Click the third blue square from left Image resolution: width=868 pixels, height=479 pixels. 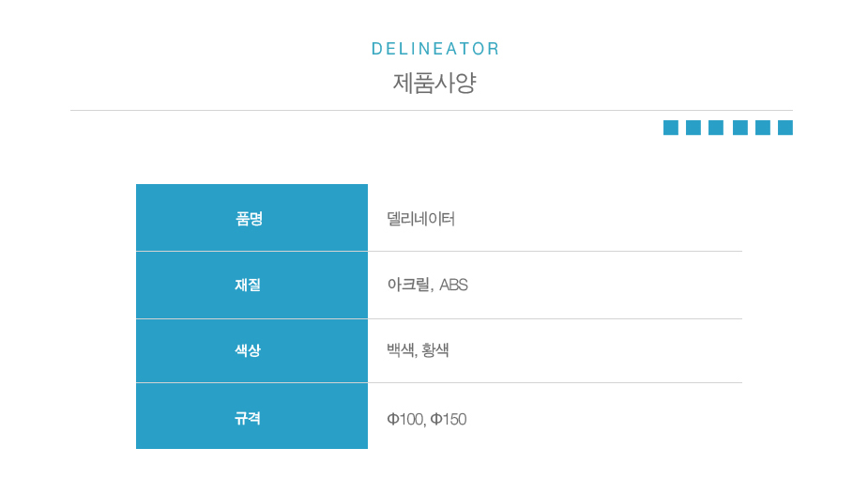716,128
